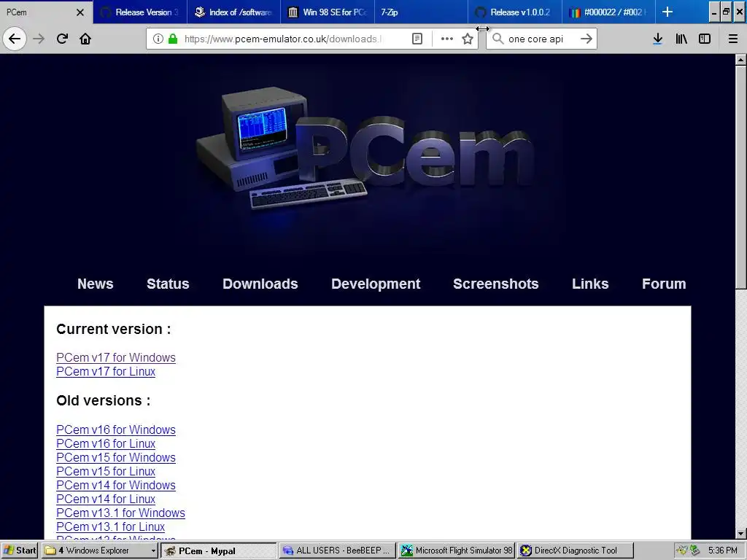
Task: Go back with the browser Back arrow
Action: [15, 39]
